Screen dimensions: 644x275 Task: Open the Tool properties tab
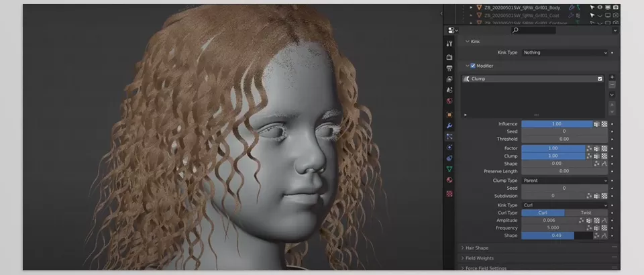pyautogui.click(x=449, y=44)
